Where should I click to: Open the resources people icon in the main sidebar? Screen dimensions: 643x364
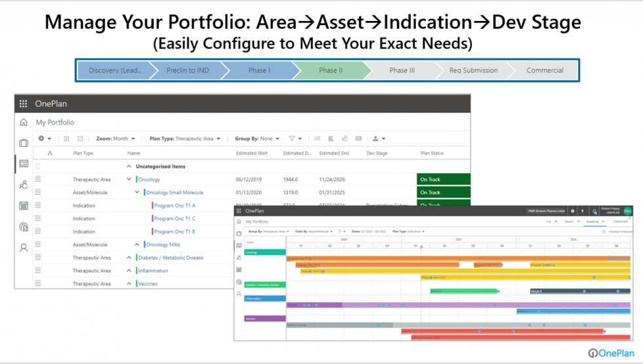click(24, 185)
